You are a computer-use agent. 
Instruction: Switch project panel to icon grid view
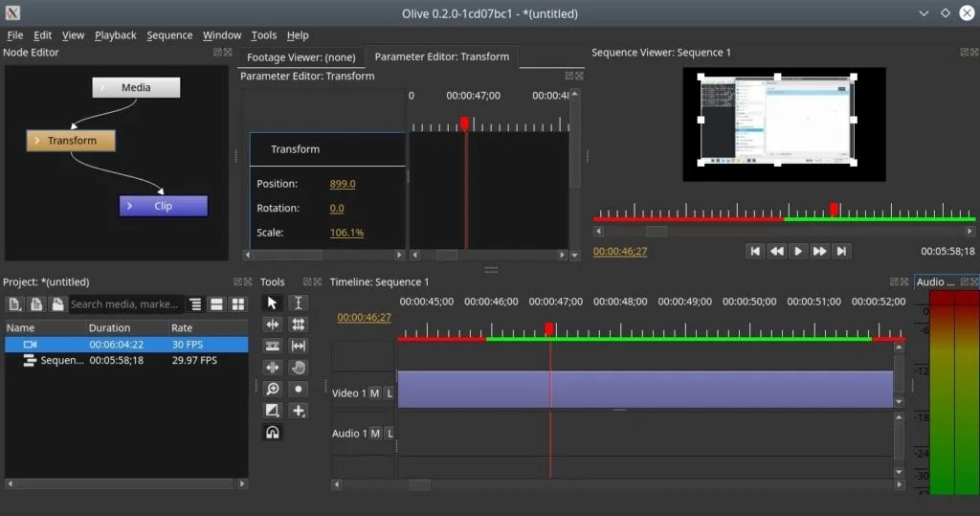[238, 304]
